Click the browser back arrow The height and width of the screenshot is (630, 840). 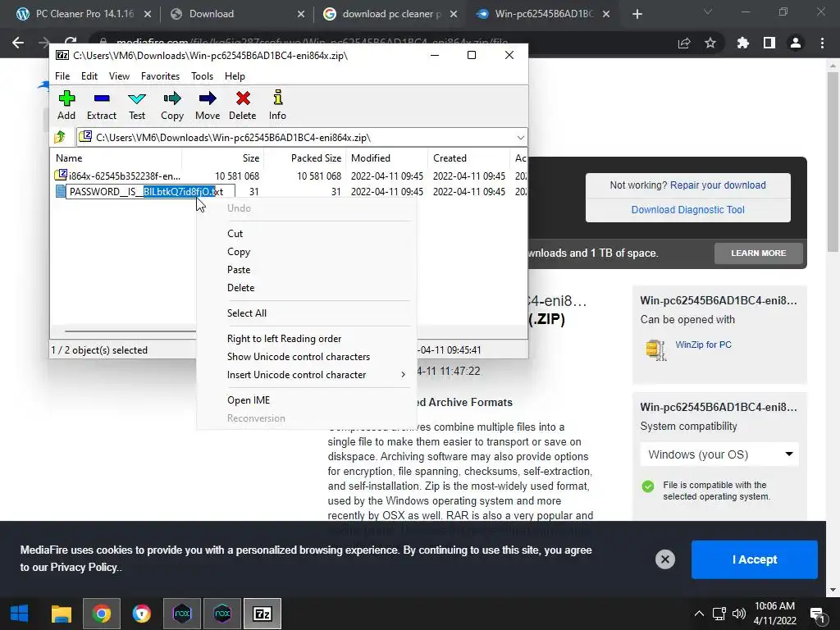18,43
